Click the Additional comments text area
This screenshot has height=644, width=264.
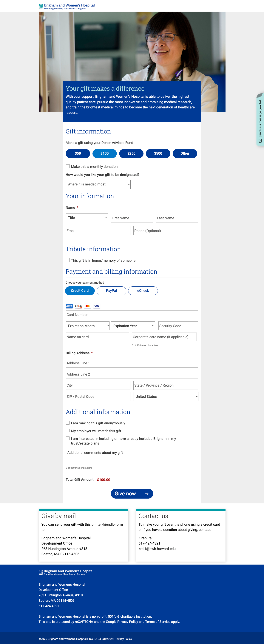click(x=132, y=456)
